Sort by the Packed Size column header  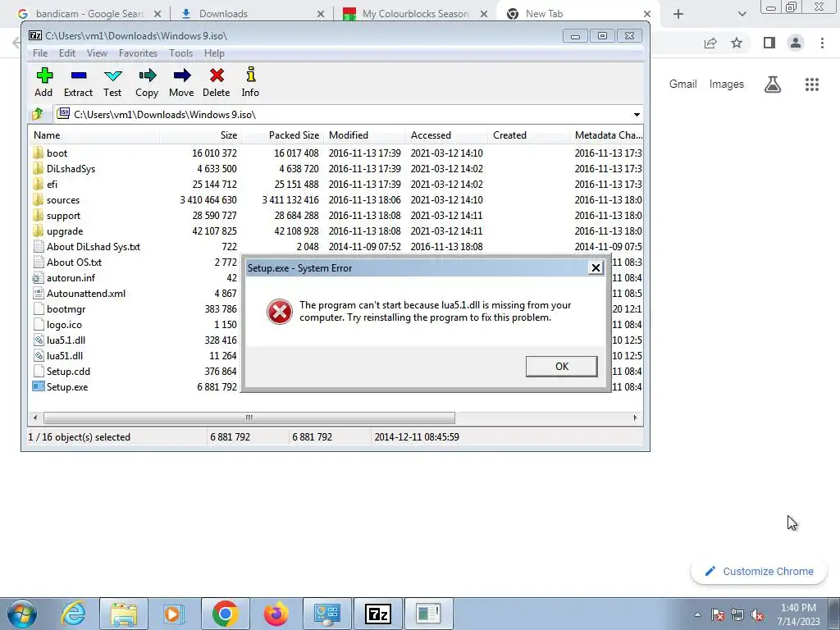tap(282, 135)
